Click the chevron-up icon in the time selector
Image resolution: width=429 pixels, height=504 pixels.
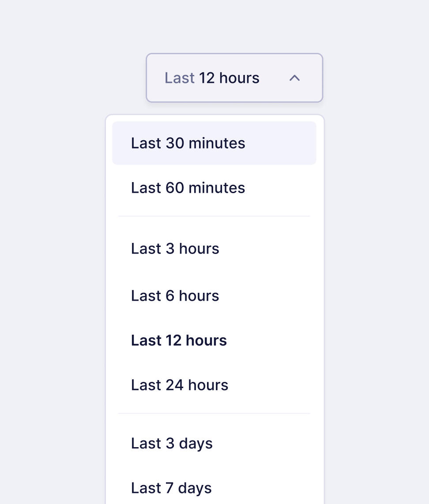click(294, 78)
